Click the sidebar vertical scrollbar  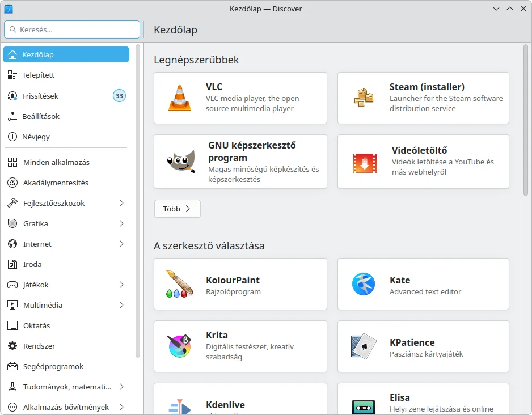(138, 201)
